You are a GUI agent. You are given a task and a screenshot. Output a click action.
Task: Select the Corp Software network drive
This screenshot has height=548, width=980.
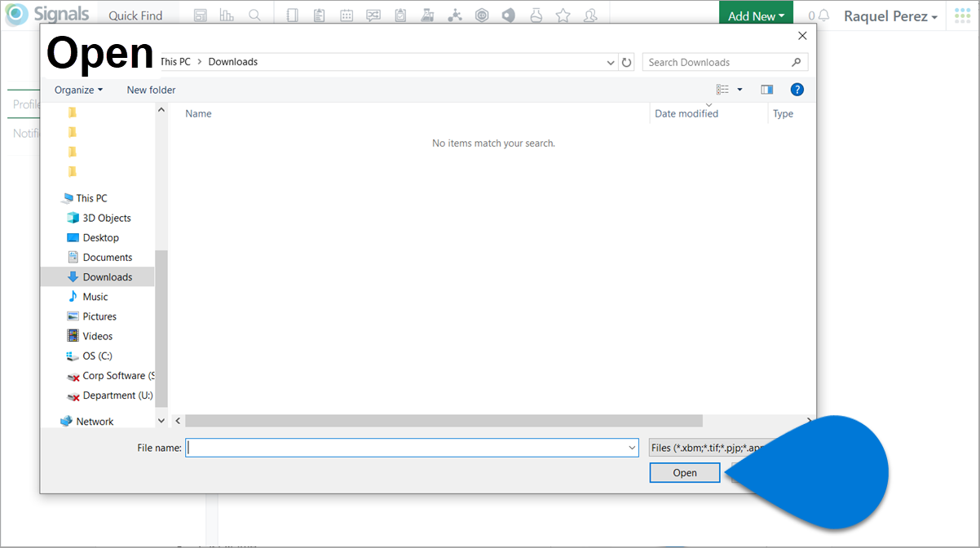110,376
